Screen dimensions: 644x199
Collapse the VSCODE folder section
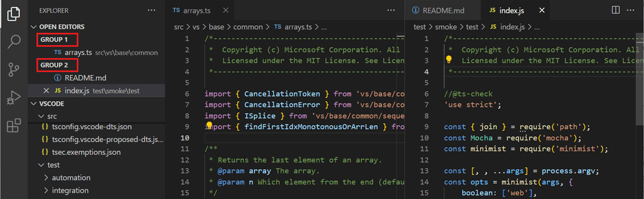[x=34, y=103]
